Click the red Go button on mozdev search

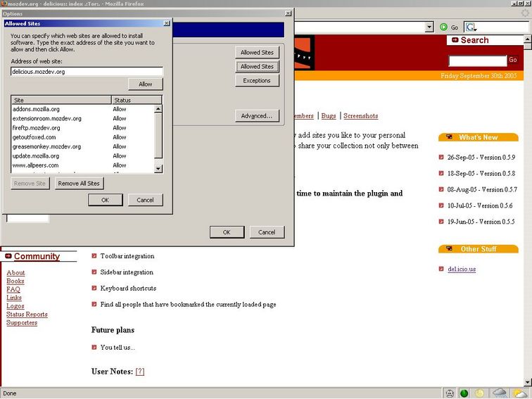point(513,60)
